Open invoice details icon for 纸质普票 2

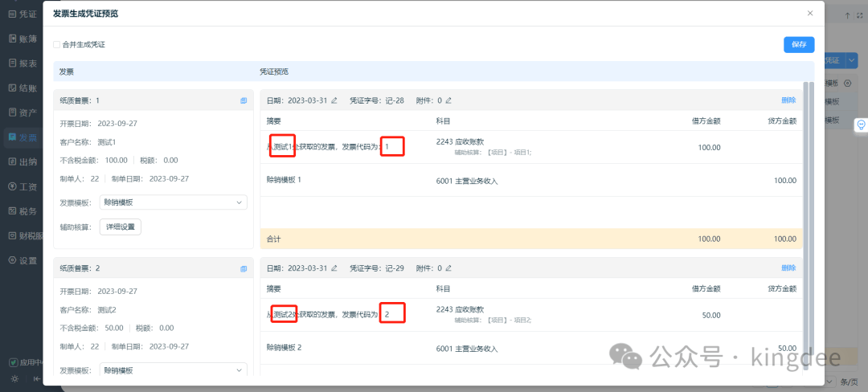(x=244, y=268)
